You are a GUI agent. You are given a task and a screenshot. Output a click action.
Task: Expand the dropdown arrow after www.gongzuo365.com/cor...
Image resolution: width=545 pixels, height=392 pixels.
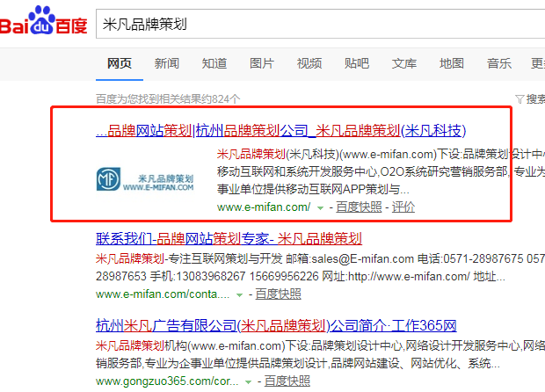(x=248, y=382)
